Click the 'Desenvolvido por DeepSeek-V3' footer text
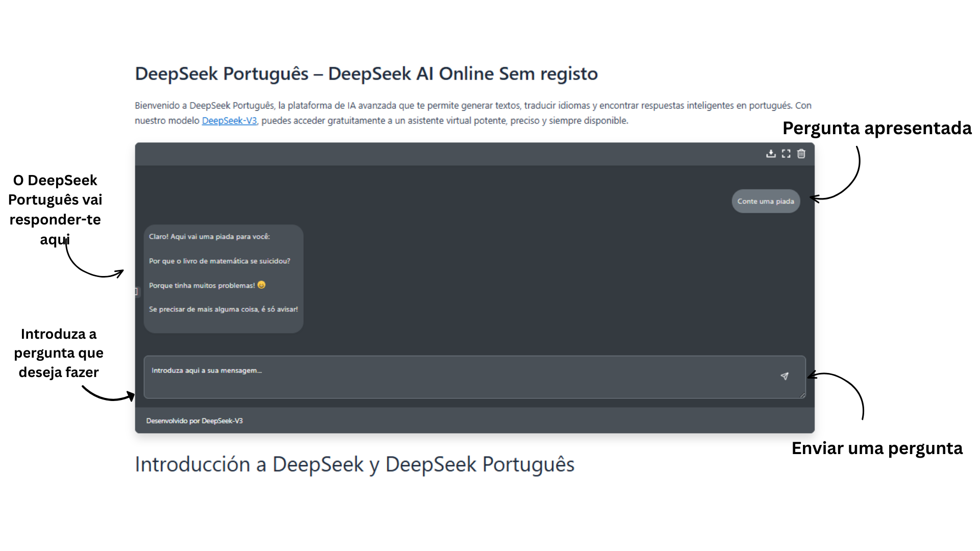Screen dimensions: 980x551 [194, 420]
